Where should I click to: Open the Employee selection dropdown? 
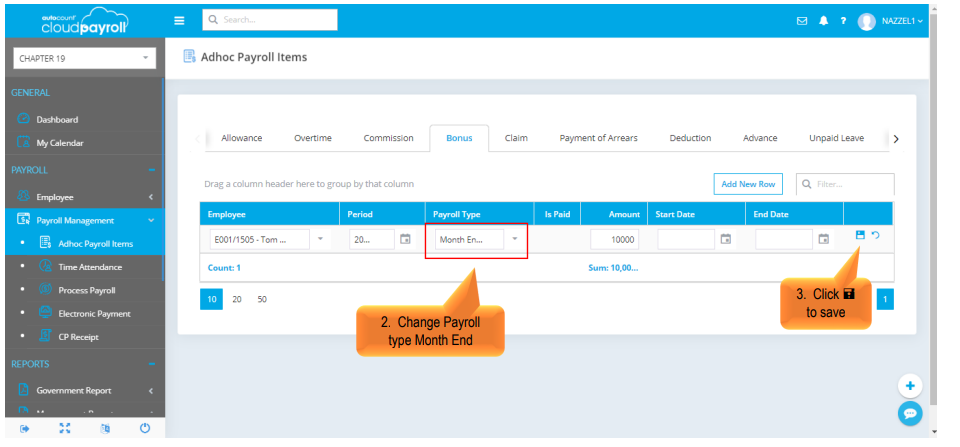pos(320,240)
